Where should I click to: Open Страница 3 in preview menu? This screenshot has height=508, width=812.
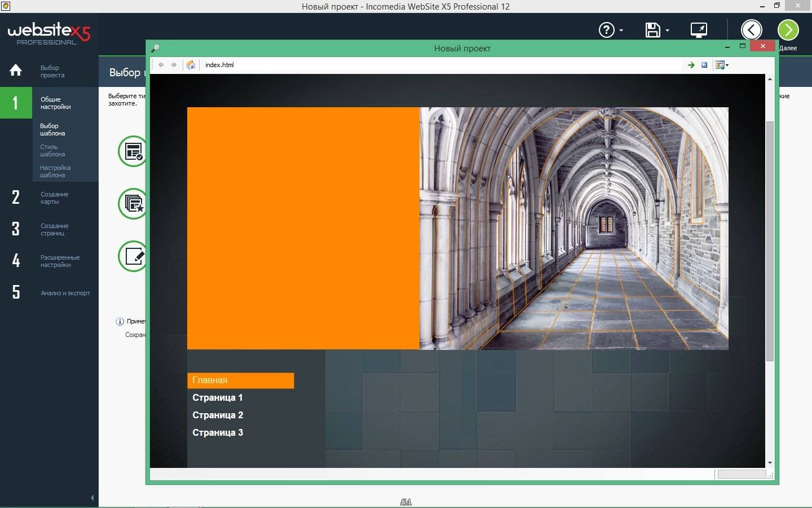coord(218,432)
